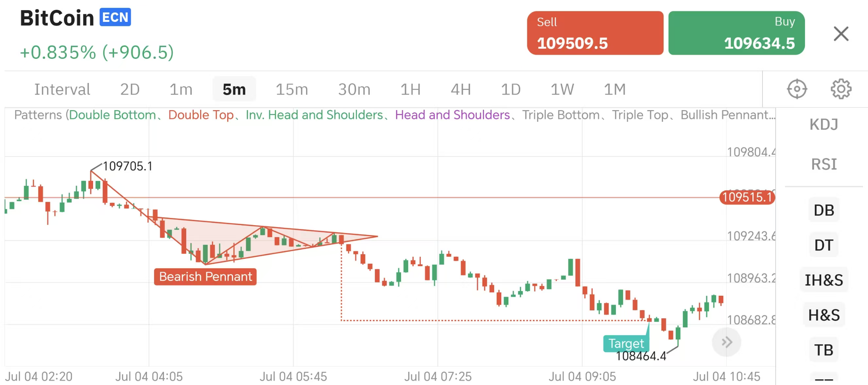This screenshot has width=868, height=385.
Task: Select the 1H interval tab
Action: click(410, 90)
